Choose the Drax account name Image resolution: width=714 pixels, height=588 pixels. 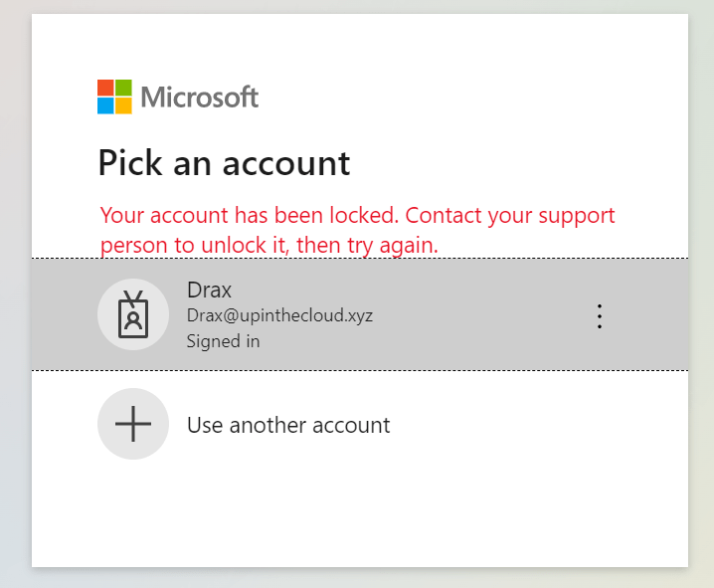point(208,291)
